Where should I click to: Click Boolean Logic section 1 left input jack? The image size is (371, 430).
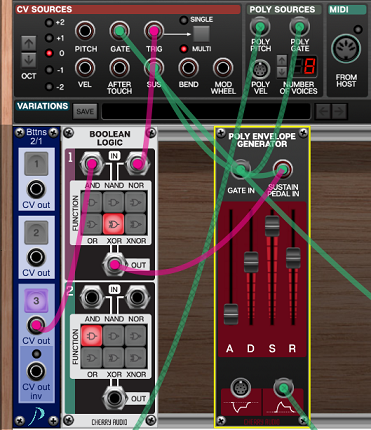coord(91,164)
